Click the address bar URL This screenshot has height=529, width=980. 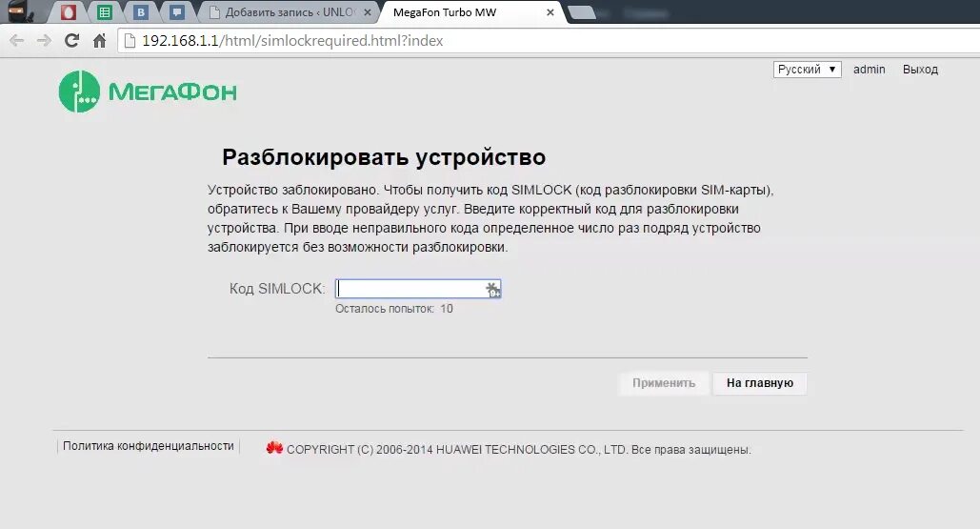click(292, 41)
